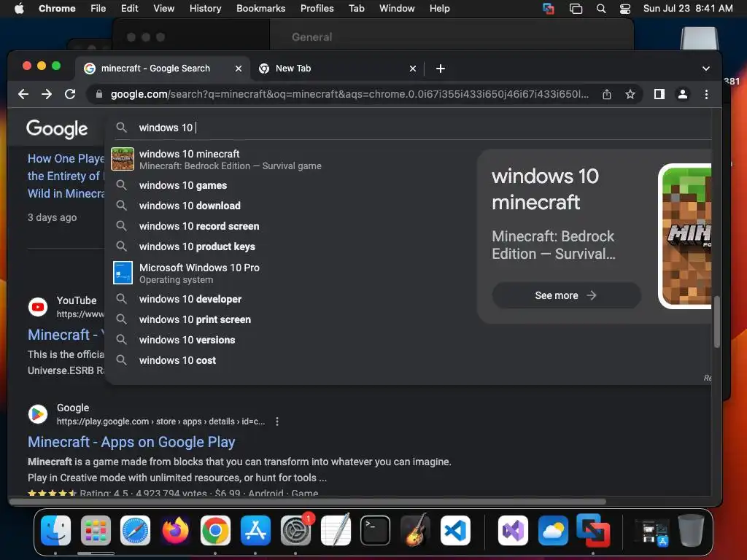
Task: Open Minecraft - Apps on Google Play link
Action: coord(131,442)
